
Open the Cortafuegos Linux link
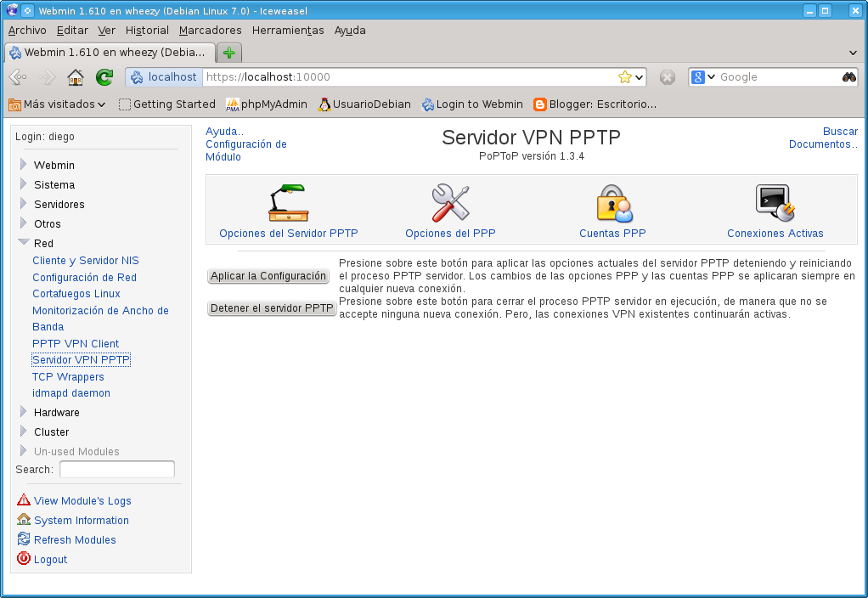(x=76, y=293)
